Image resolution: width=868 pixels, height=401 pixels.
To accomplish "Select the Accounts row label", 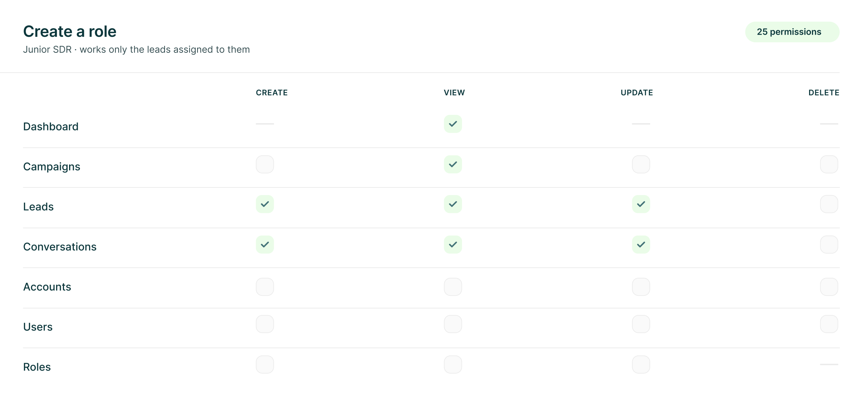I will tap(47, 287).
